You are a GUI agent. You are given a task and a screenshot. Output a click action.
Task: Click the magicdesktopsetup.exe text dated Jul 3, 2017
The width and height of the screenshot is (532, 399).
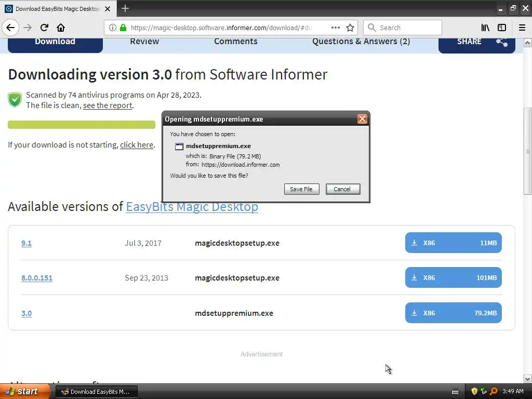tap(237, 243)
